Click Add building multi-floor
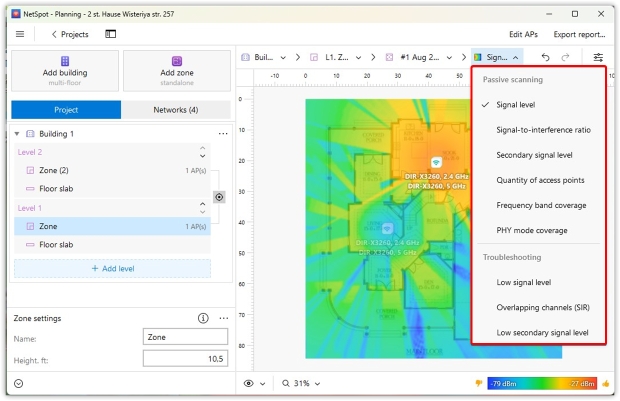620x401 pixels. coord(65,71)
